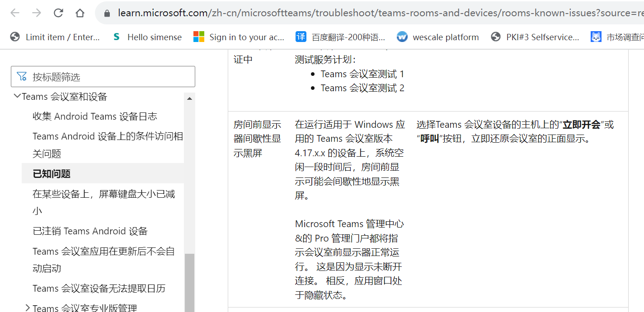Click the '房间前显示器间歇性显示黑屏' issue cell

pos(257,139)
